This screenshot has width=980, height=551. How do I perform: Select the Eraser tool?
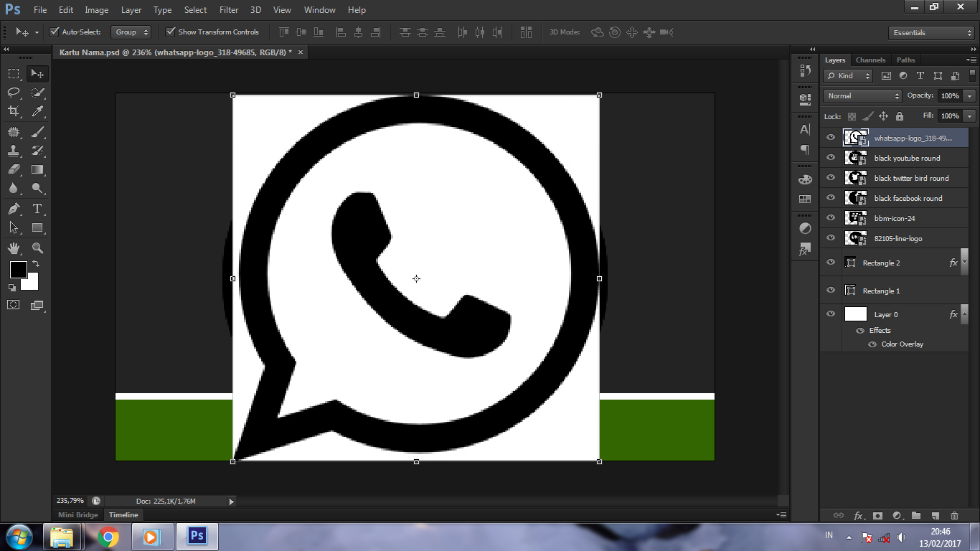(x=14, y=170)
